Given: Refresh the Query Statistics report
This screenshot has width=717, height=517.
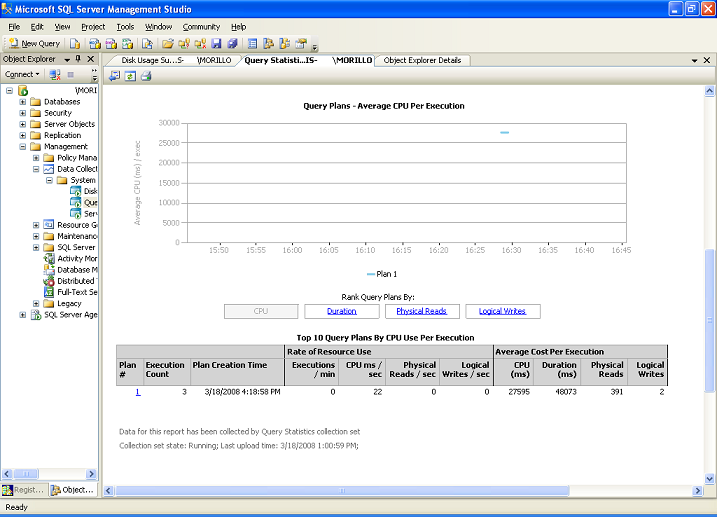Looking at the screenshot, I should click(x=130, y=76).
